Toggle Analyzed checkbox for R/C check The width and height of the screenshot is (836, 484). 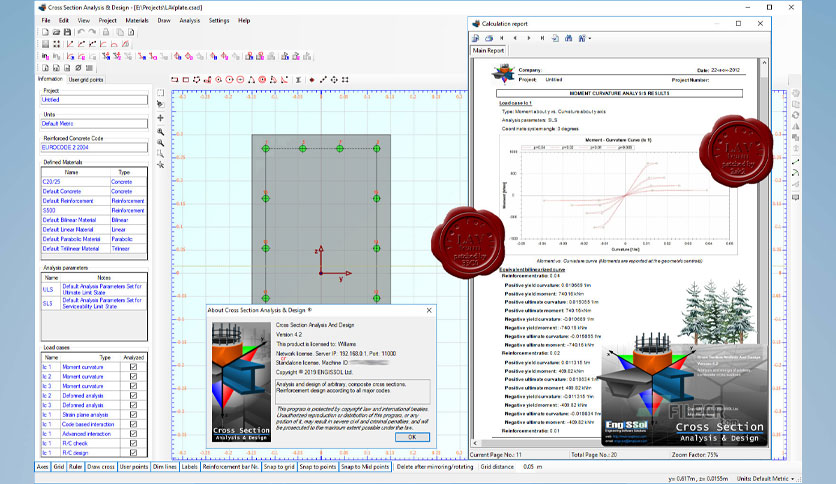click(133, 443)
